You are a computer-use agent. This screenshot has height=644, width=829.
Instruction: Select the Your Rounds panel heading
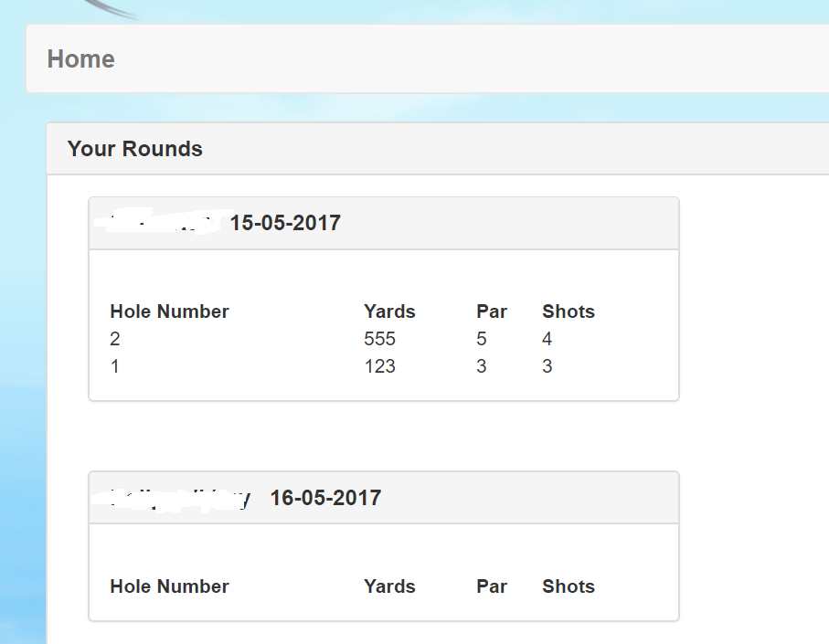click(x=135, y=149)
